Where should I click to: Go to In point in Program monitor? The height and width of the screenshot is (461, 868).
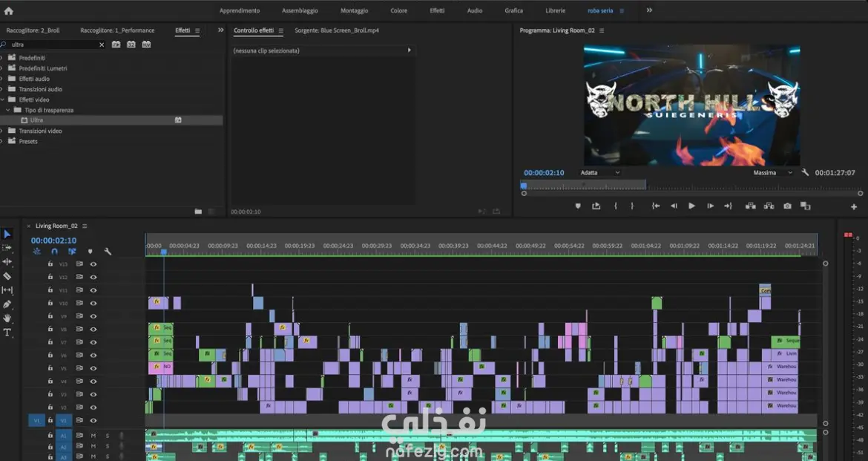click(655, 206)
